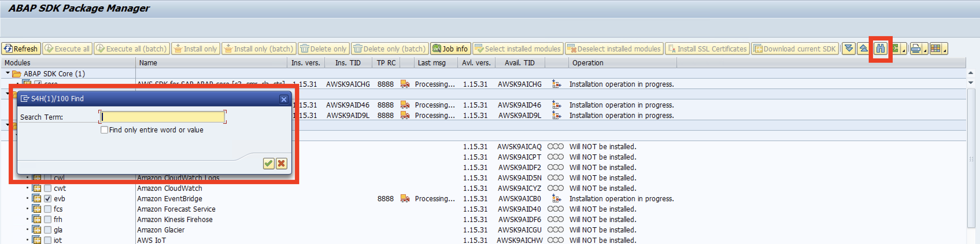The height and width of the screenshot is (244, 980).
Task: Click the traffic-light icon for AWSK9AICAQ
Action: [x=555, y=147]
